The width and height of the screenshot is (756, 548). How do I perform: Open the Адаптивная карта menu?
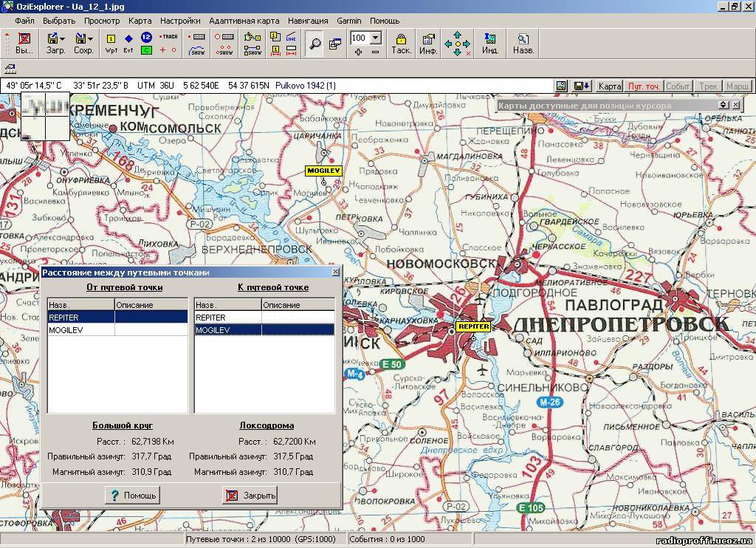244,21
